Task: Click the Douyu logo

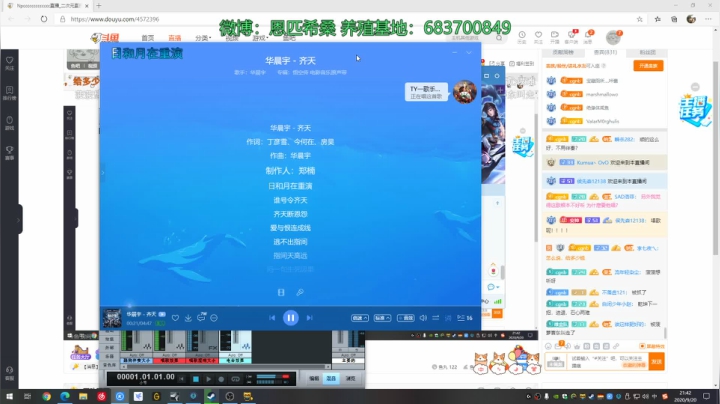Action: point(105,38)
